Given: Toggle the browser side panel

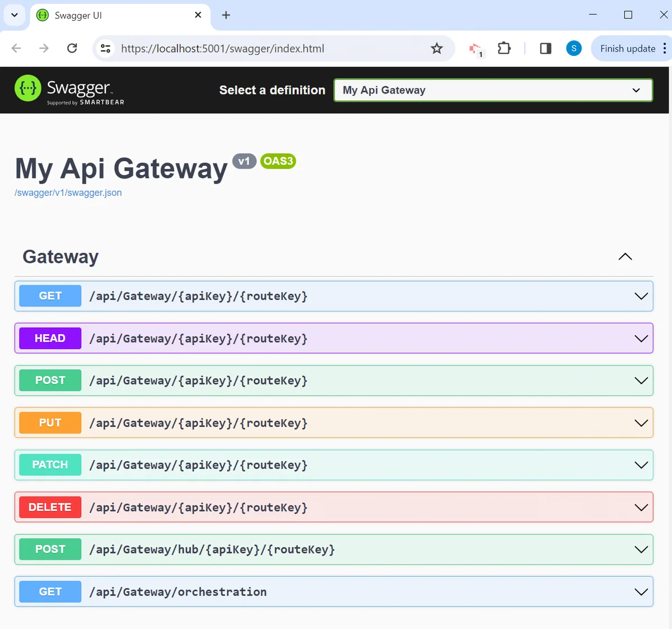Looking at the screenshot, I should pyautogui.click(x=545, y=48).
